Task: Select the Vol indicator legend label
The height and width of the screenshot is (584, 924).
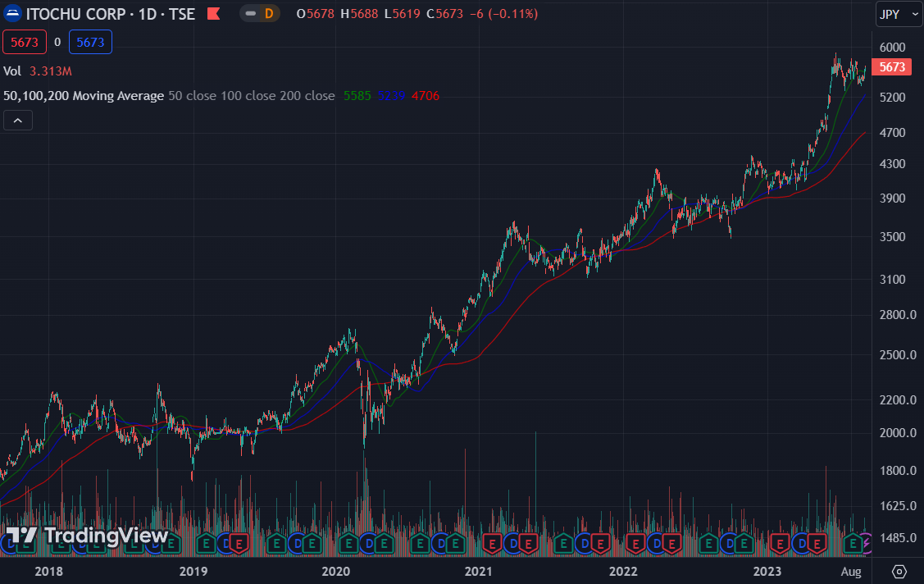Action: point(12,71)
